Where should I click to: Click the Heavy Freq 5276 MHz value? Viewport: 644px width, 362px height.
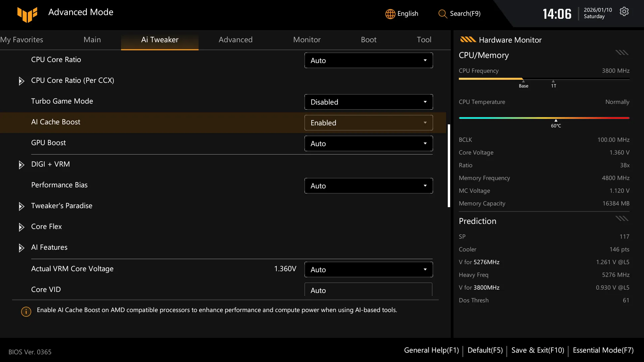click(615, 275)
